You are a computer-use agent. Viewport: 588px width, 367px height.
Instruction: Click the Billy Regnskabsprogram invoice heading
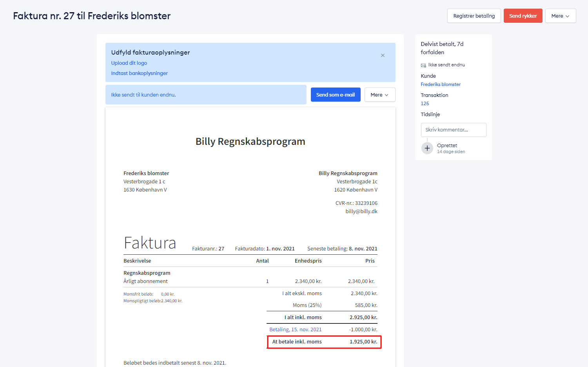(x=250, y=141)
